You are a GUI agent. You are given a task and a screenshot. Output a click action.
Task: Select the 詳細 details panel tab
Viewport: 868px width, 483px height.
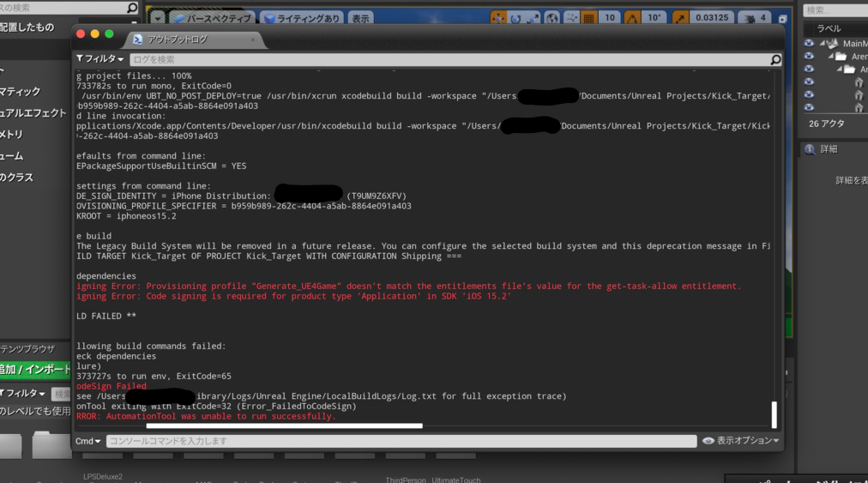pyautogui.click(x=829, y=149)
